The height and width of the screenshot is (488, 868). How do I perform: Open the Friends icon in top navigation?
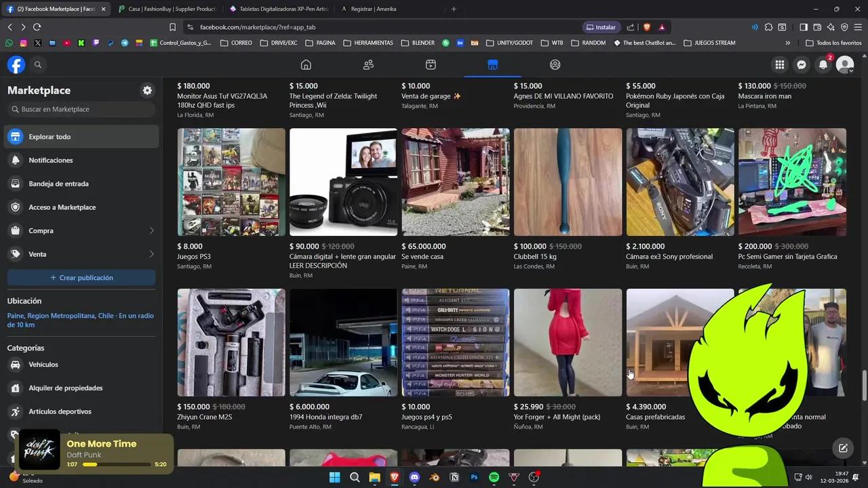point(368,64)
